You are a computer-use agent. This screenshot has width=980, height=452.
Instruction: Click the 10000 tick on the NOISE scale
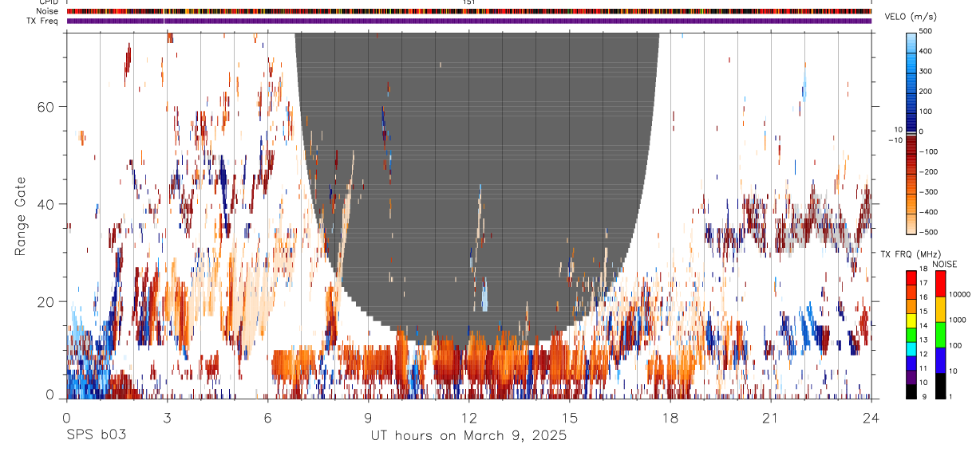[x=959, y=295]
